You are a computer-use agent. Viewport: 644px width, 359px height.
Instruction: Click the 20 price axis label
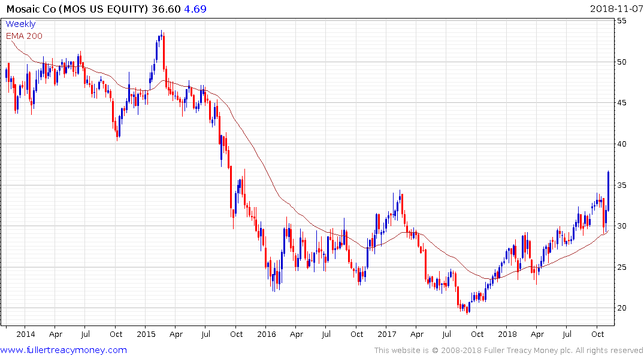[622, 308]
